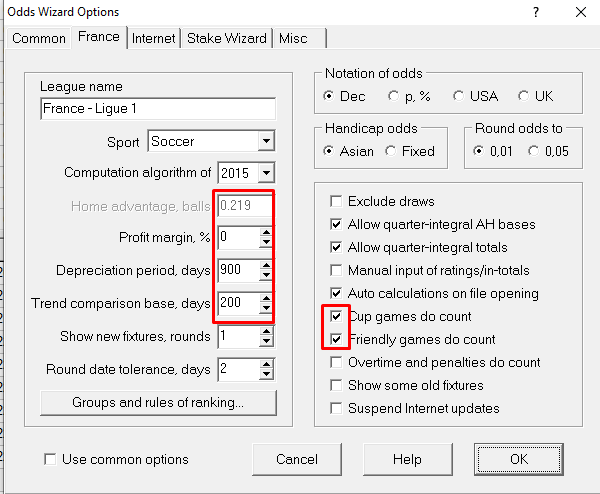Switch to the Common tab

(x=39, y=38)
